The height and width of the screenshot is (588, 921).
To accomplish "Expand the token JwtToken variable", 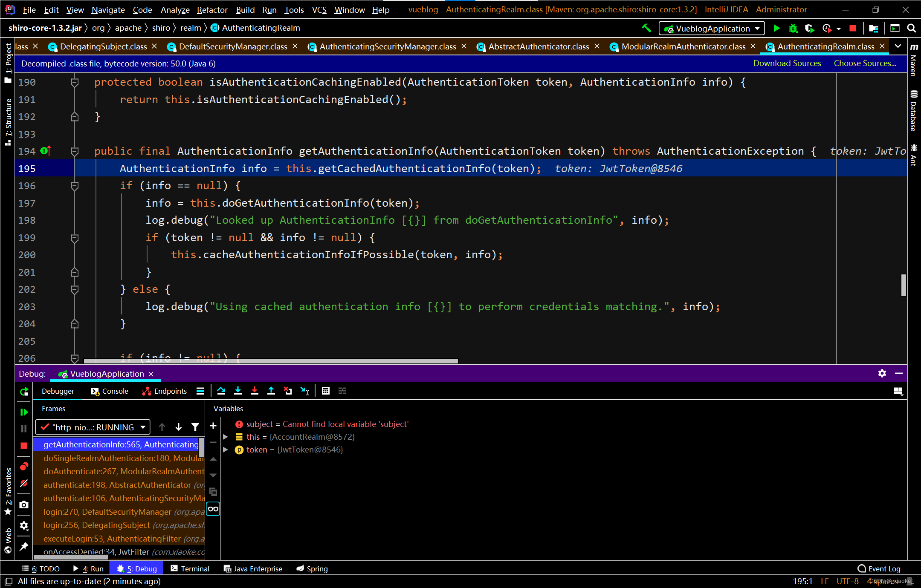I will (x=226, y=449).
